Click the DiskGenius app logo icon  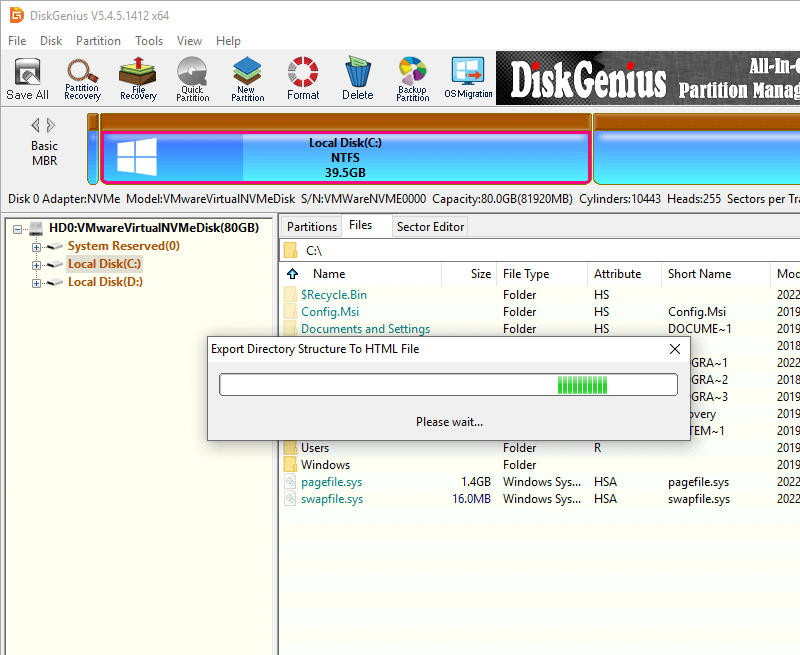[x=16, y=15]
